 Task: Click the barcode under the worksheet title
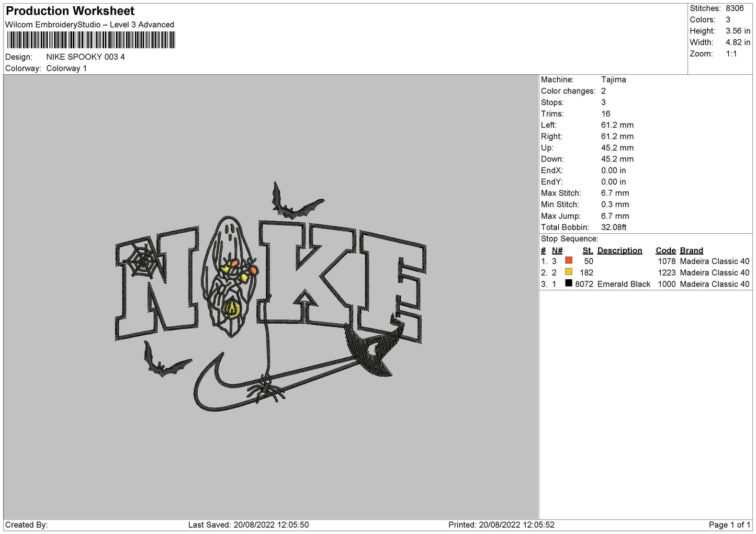click(91, 40)
